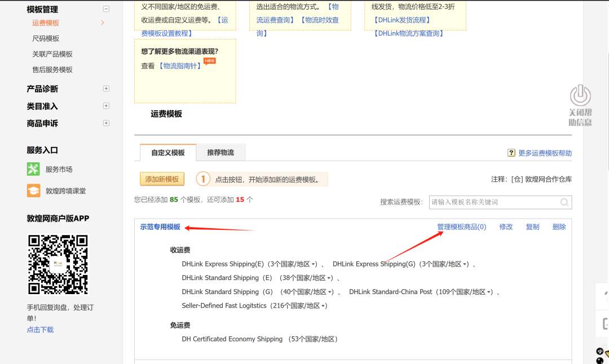The image size is (609, 364).
Task: Click the circled step 1 icon near 添加新模板
Action: [203, 179]
